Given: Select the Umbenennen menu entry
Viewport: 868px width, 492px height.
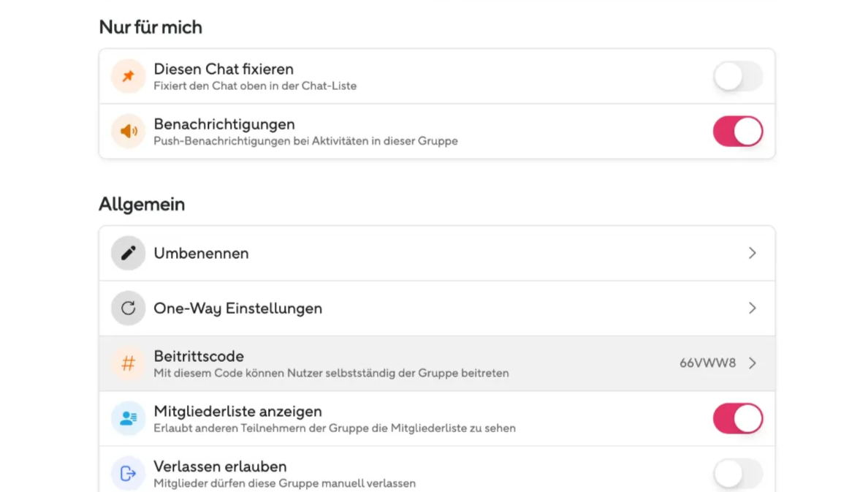Looking at the screenshot, I should 437,253.
